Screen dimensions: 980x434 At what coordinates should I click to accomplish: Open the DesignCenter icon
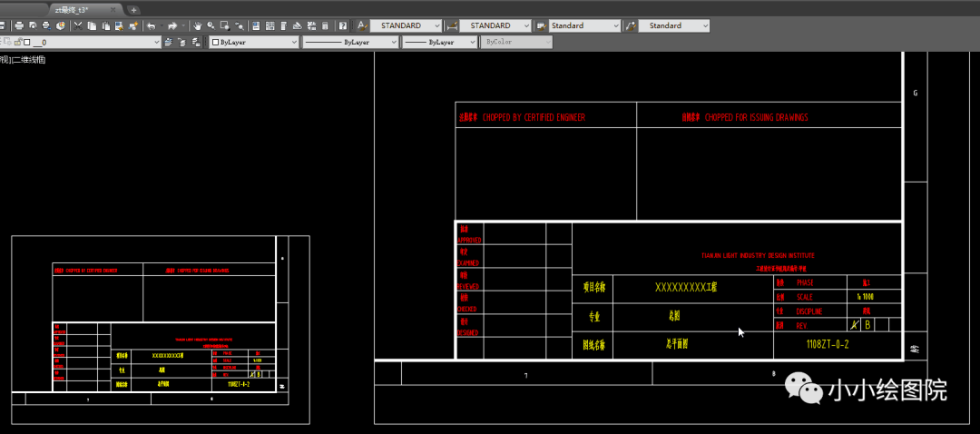point(270,25)
